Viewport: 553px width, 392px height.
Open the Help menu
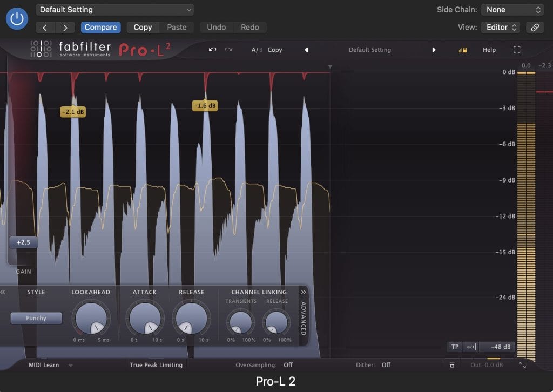(489, 50)
